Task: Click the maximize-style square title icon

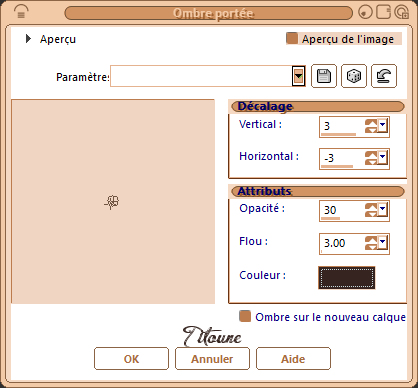Action: pos(383,12)
